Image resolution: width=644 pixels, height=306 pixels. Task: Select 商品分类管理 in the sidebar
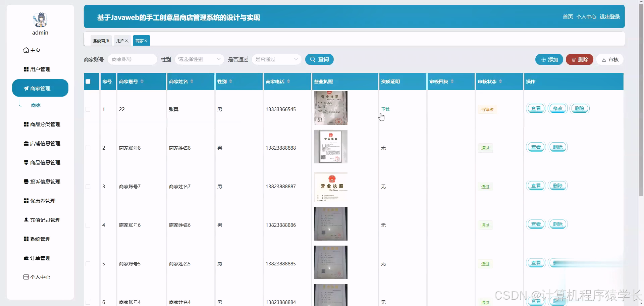click(44, 124)
